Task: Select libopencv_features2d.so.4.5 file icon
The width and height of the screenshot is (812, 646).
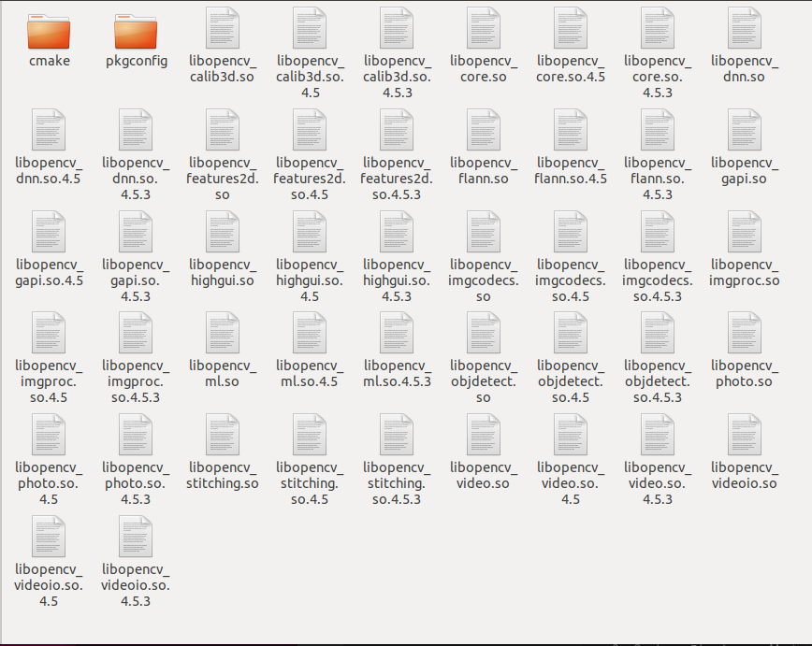Action: click(310, 130)
